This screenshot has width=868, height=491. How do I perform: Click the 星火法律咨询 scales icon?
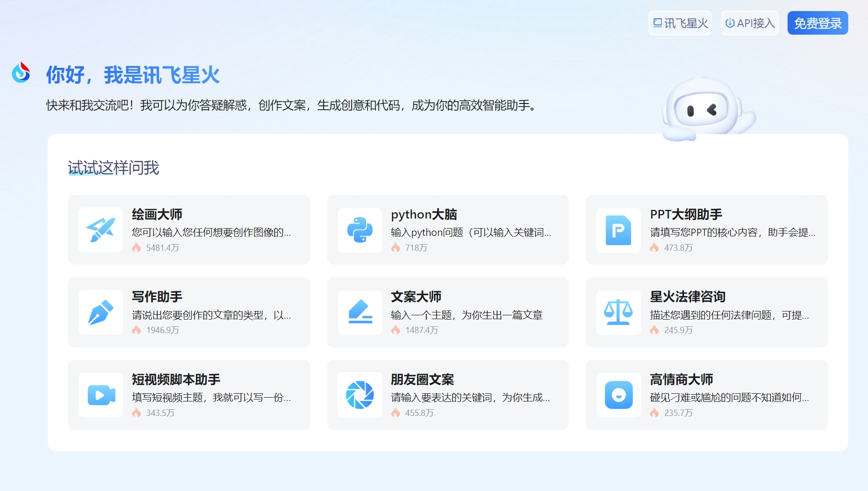tap(618, 312)
